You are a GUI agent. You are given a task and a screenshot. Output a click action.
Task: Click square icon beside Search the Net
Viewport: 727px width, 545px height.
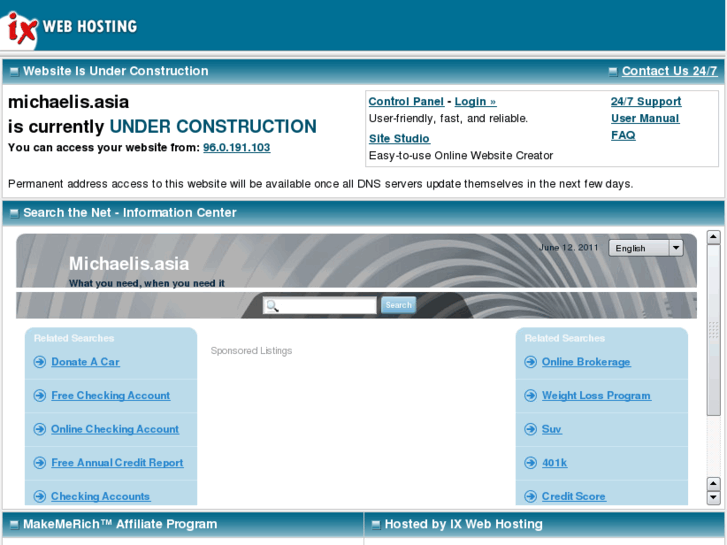tap(14, 213)
